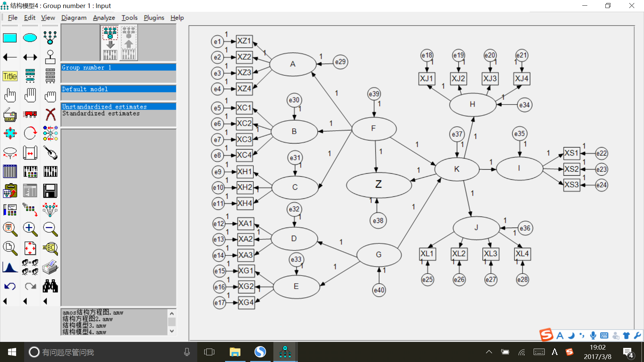The height and width of the screenshot is (362, 644).
Task: Click observed variable XZ1 box in diagram
Action: (244, 41)
